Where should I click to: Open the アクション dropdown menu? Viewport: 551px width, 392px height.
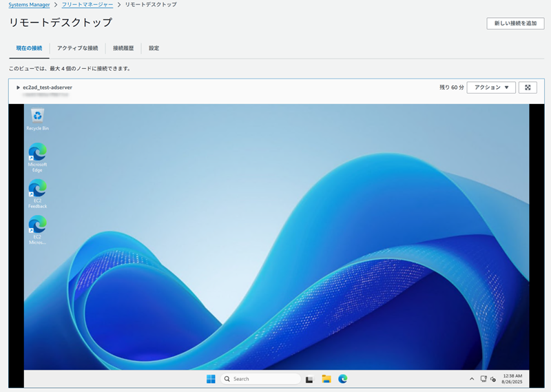[x=491, y=87]
